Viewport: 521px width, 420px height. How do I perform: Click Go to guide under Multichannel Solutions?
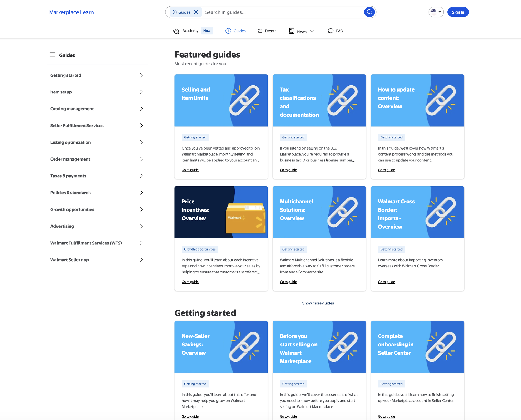(x=288, y=282)
